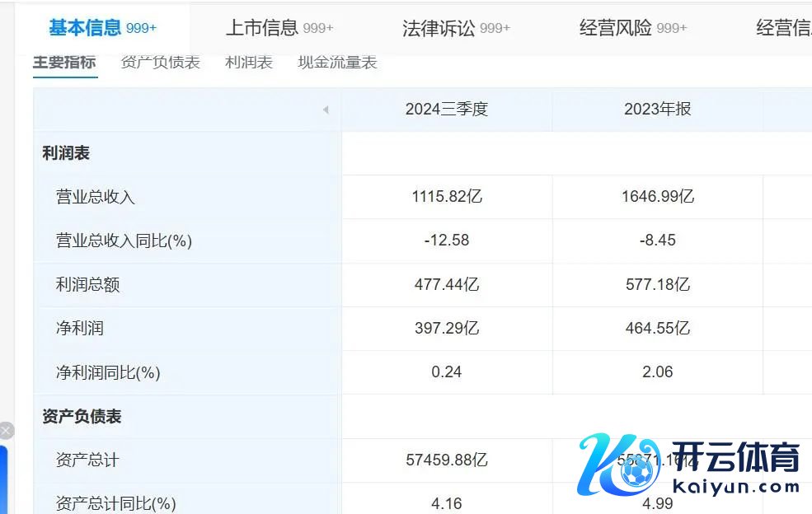Viewport: 812px width, 514px height.
Task: Show the 现金流量表 sub-tab
Action: click(337, 63)
